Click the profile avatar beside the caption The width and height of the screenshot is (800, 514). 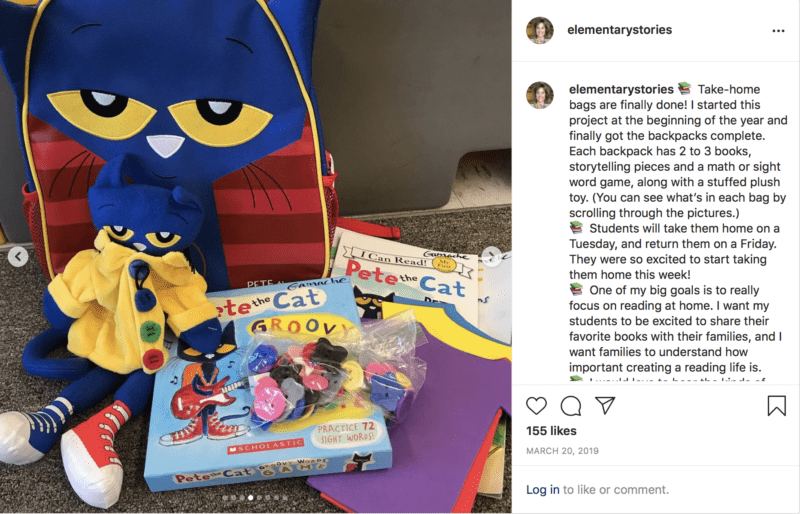click(540, 95)
